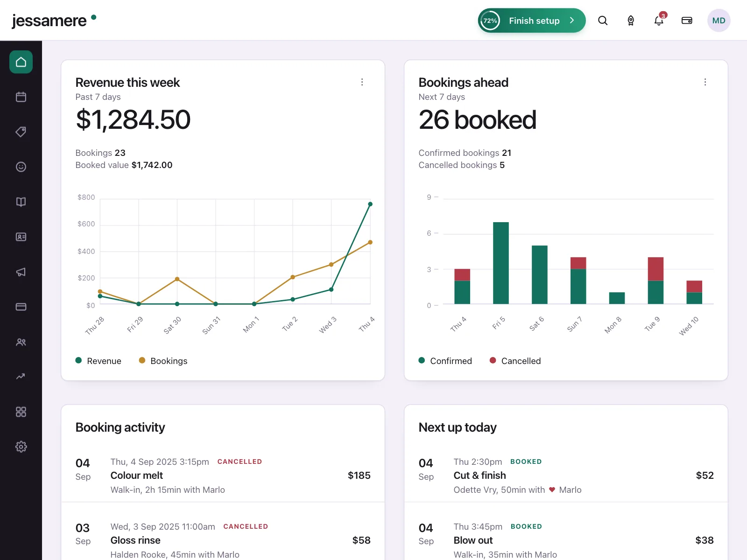Click the Fri 5 confirmed bar
The width and height of the screenshot is (747, 560).
click(x=501, y=263)
